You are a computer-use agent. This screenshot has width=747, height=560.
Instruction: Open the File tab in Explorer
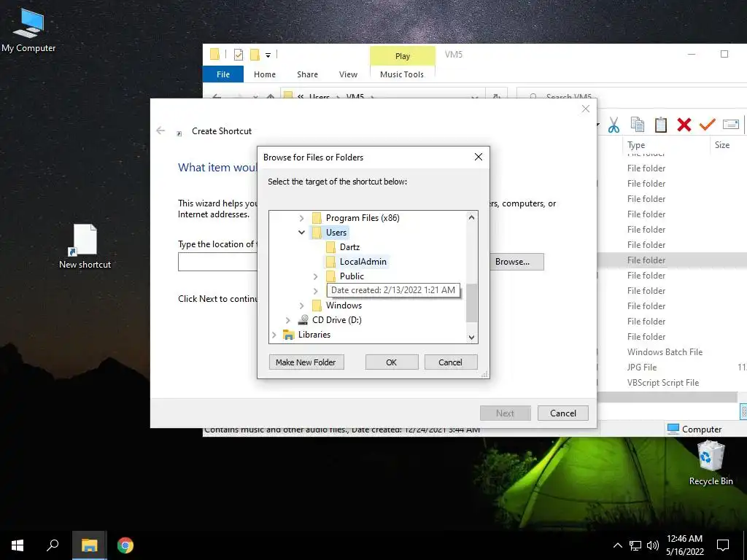223,74
